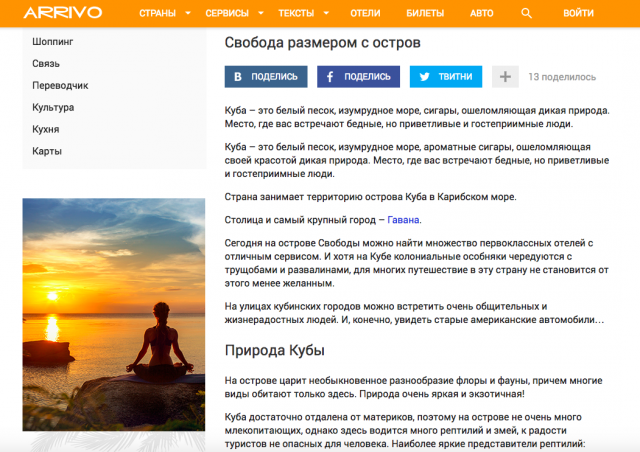The width and height of the screenshot is (640, 452).
Task: Select Переводчик in sidebar
Action: 60,86
